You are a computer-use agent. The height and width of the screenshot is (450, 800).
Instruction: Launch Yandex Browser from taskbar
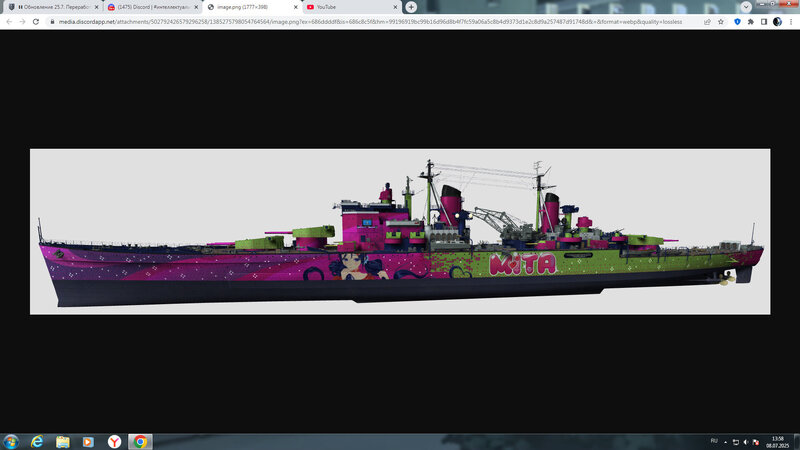(x=114, y=441)
